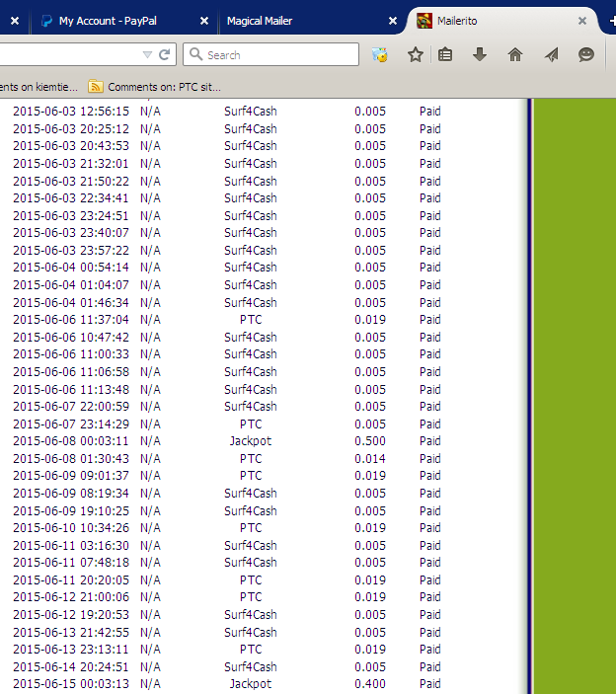Click the 0.500 amount value

click(370, 441)
